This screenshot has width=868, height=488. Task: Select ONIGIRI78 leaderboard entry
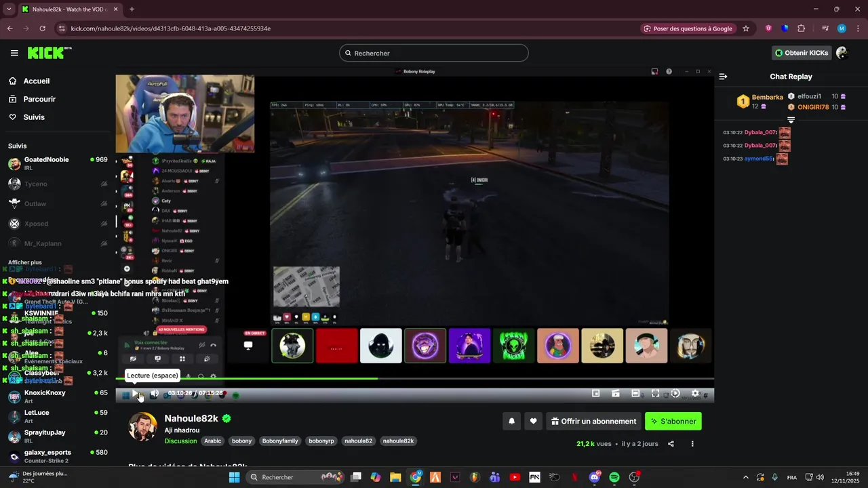coord(817,107)
